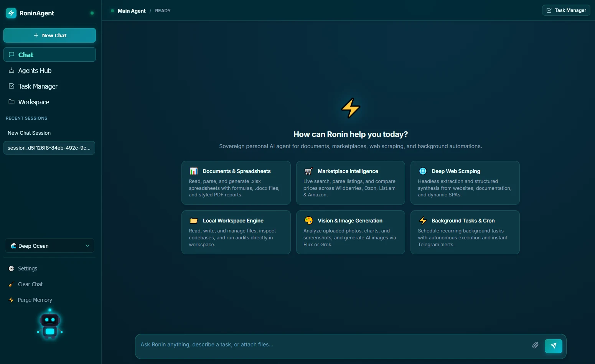The height and width of the screenshot is (364, 595).
Task: Open session_d5f126f8 recent session
Action: (49, 148)
